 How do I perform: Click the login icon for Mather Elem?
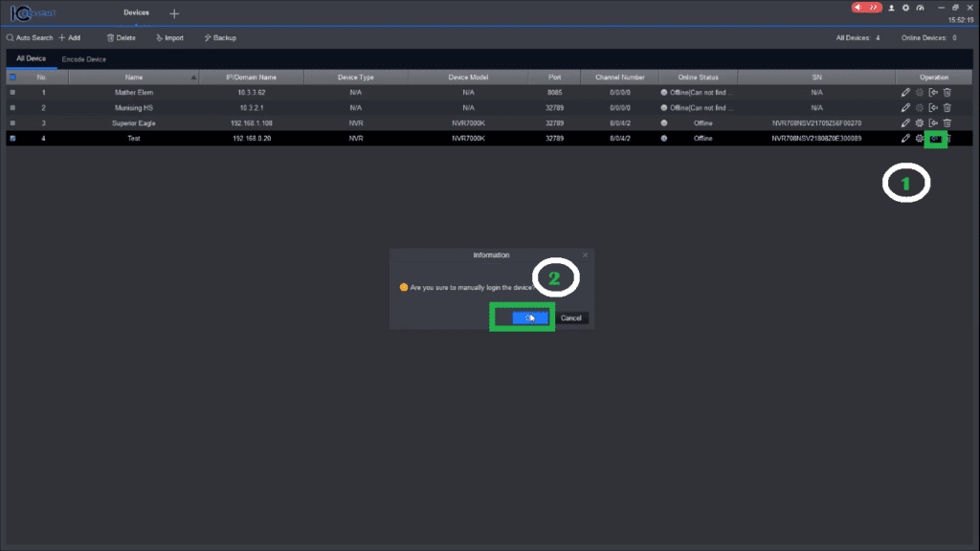click(x=933, y=93)
